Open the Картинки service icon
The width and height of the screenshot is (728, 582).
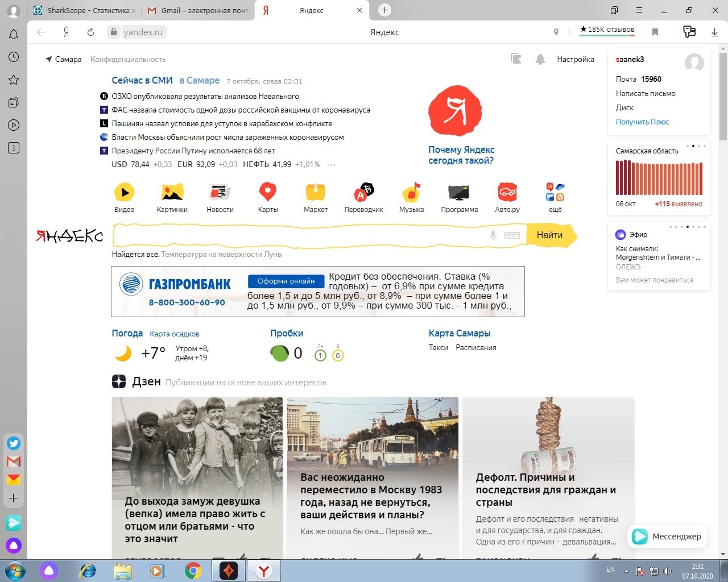point(172,192)
